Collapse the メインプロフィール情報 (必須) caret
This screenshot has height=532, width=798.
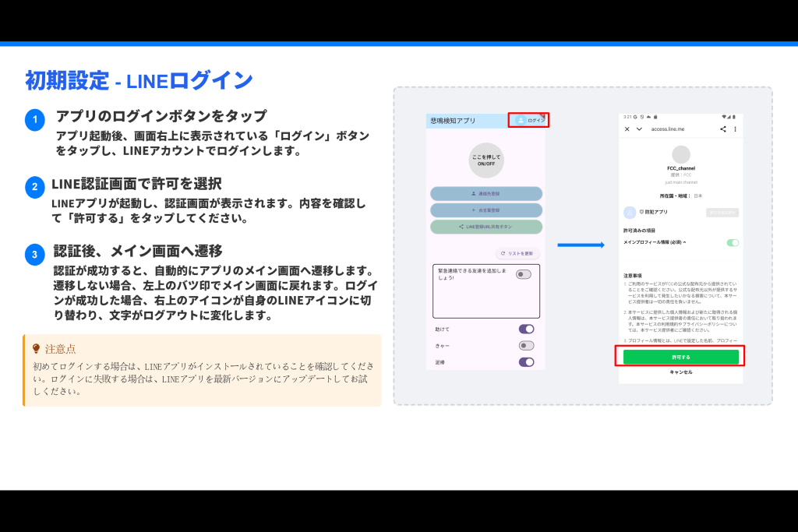pos(684,242)
